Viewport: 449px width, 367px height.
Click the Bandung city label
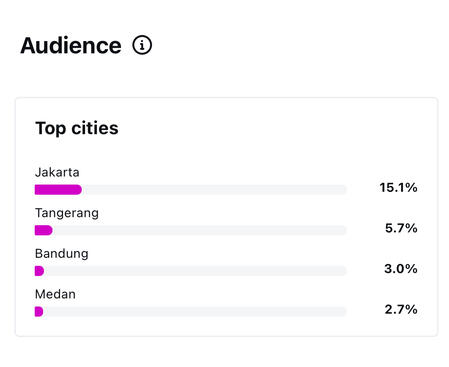point(62,254)
